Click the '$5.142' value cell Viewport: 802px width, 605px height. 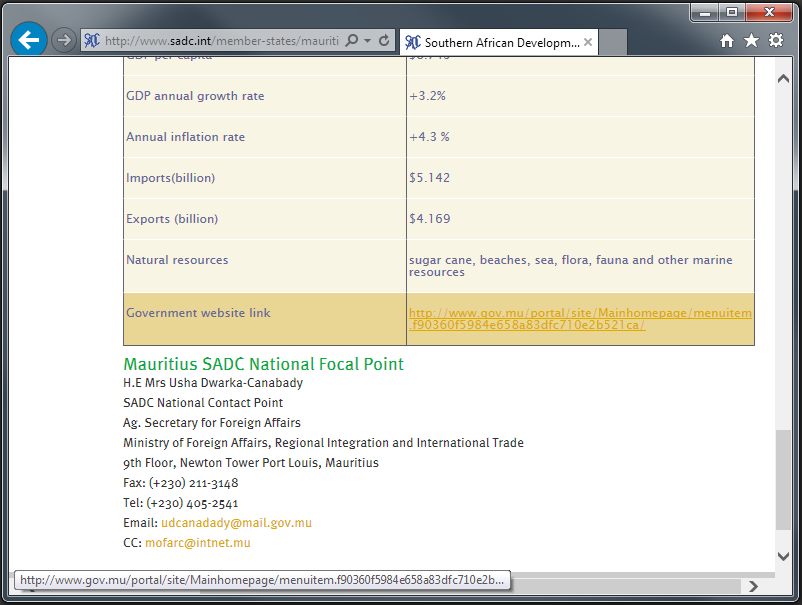pyautogui.click(x=581, y=178)
